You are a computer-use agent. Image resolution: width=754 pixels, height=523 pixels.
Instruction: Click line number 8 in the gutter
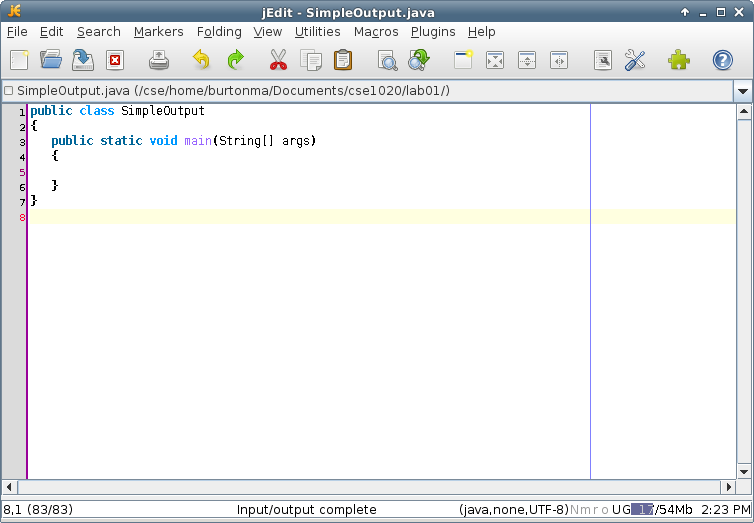(x=22, y=217)
